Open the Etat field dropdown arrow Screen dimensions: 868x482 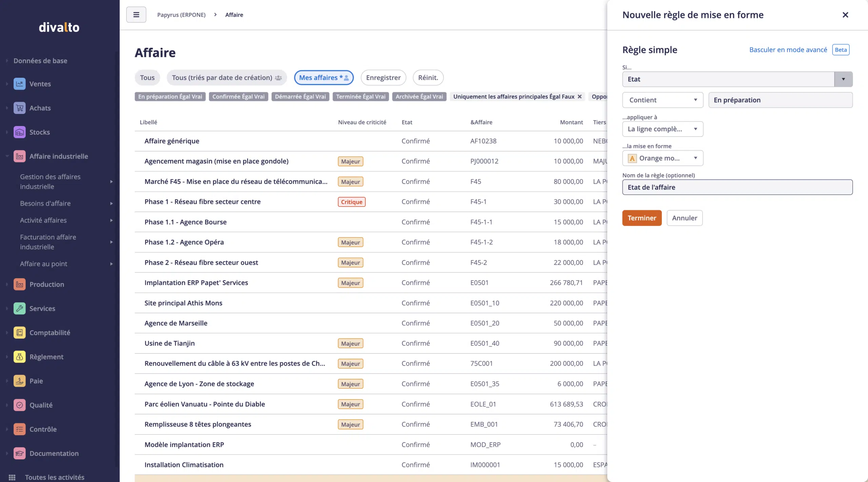[x=843, y=79]
